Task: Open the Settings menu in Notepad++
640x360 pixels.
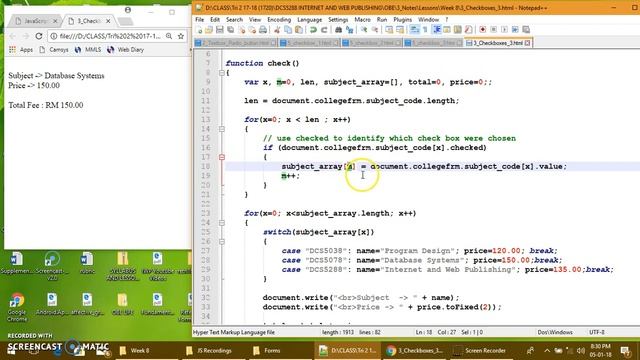Action: 338,20
